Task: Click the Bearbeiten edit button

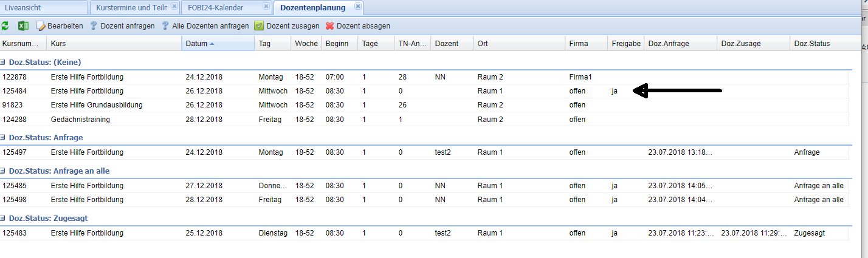Action: coord(60,26)
